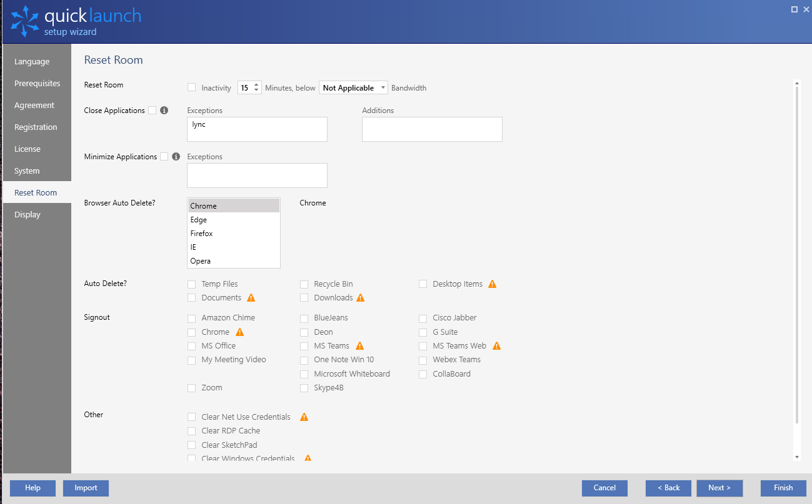Click the warning icon beside Desktop Items

click(492, 284)
